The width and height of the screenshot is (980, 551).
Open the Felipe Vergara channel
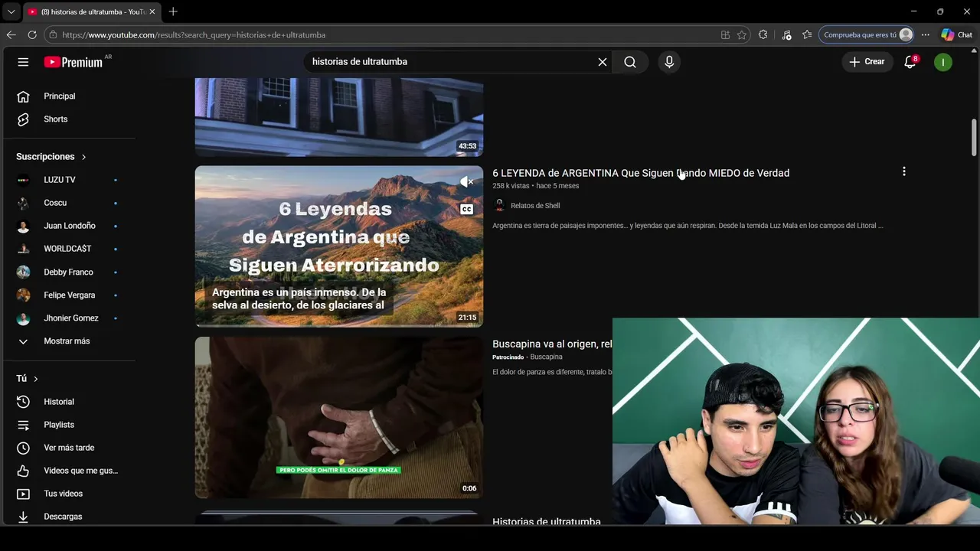click(x=69, y=295)
